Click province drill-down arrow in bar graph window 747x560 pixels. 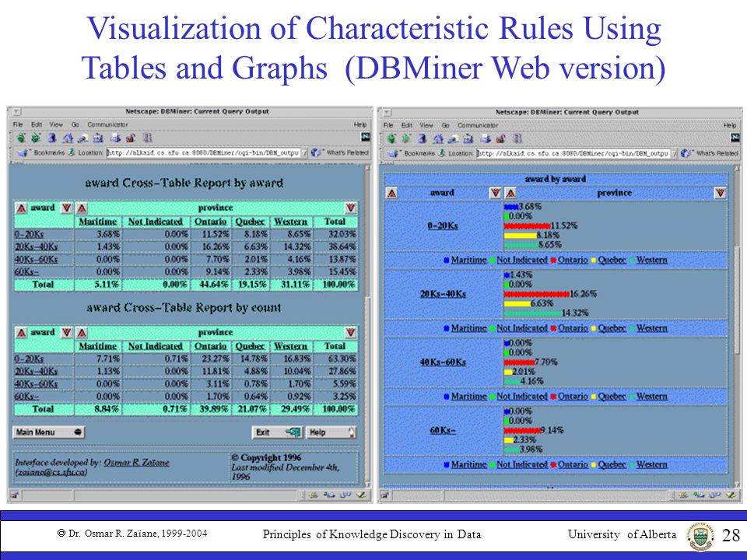pyautogui.click(x=720, y=193)
